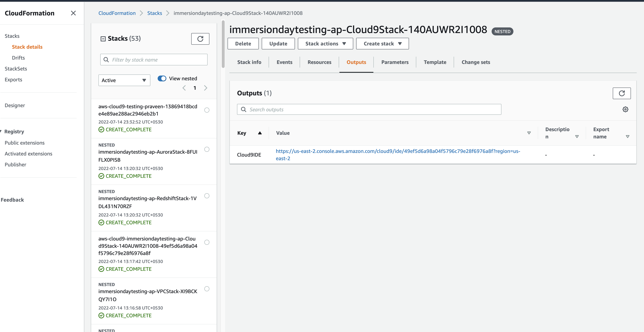The height and width of the screenshot is (332, 644).
Task: Switch to the Template tab
Action: point(435,62)
